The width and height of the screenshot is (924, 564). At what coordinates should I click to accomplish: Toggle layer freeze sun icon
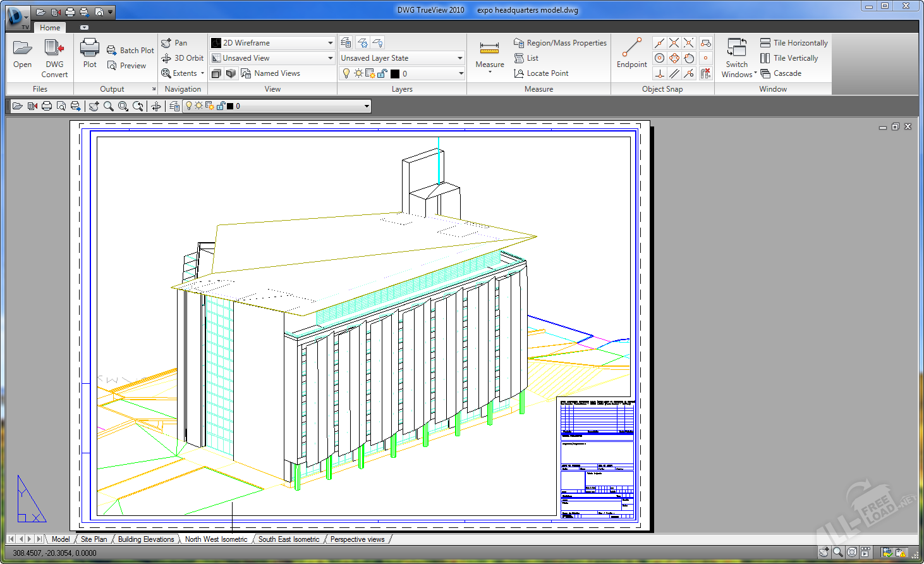pyautogui.click(x=358, y=73)
